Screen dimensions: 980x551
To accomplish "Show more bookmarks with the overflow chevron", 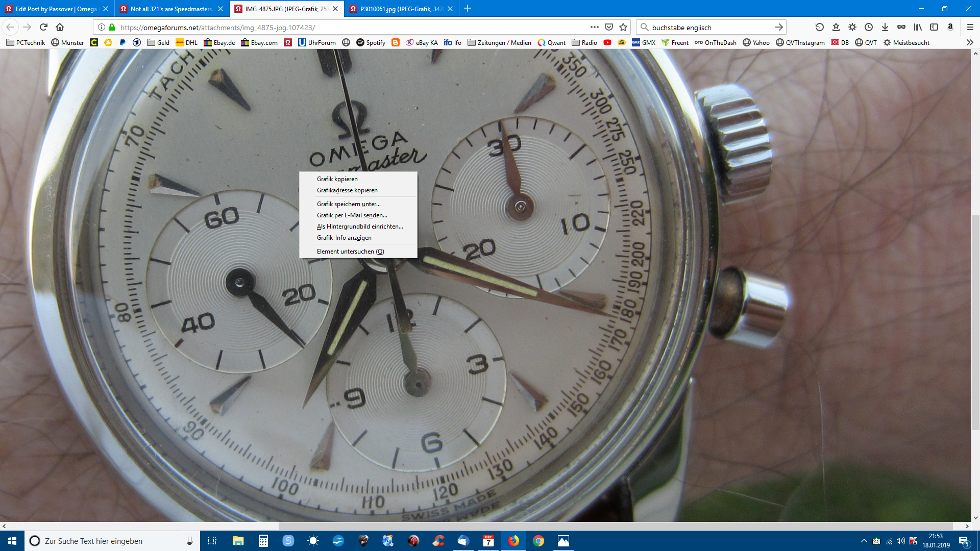I will [x=970, y=42].
